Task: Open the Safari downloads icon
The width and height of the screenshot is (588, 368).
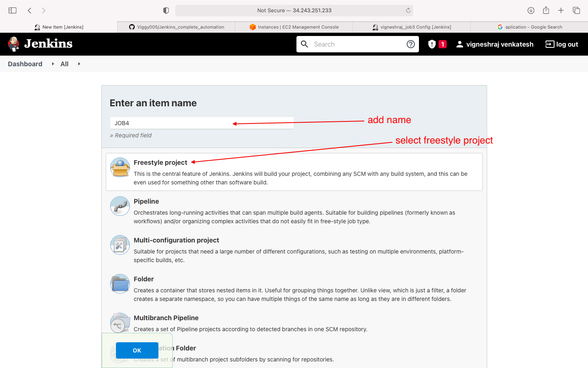Action: (x=531, y=10)
